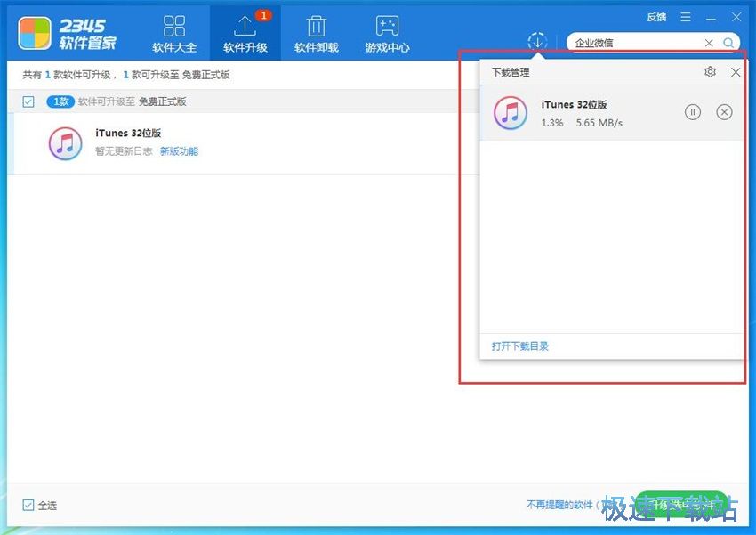756x535 pixels.
Task: Click iTunes icon in download panel
Action: [x=511, y=113]
